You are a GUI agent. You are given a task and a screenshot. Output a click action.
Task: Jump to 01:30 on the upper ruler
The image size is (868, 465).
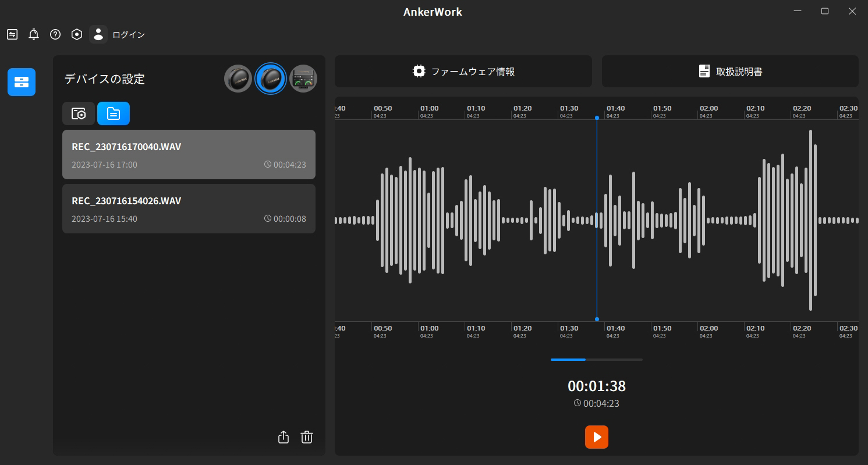pos(569,108)
